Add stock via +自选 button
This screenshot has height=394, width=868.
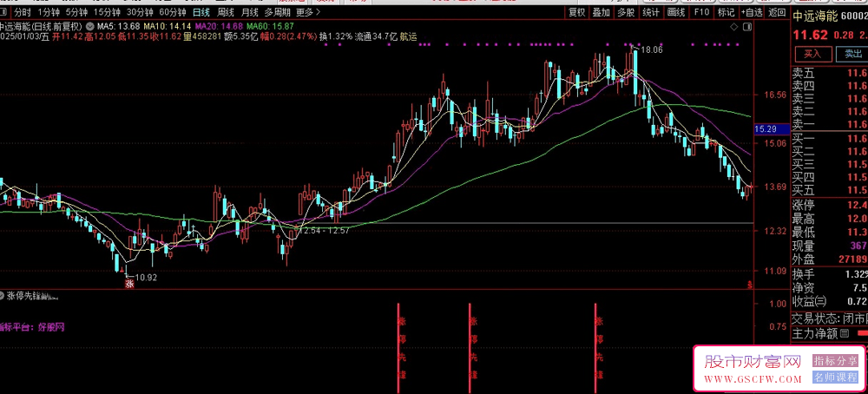(x=751, y=12)
